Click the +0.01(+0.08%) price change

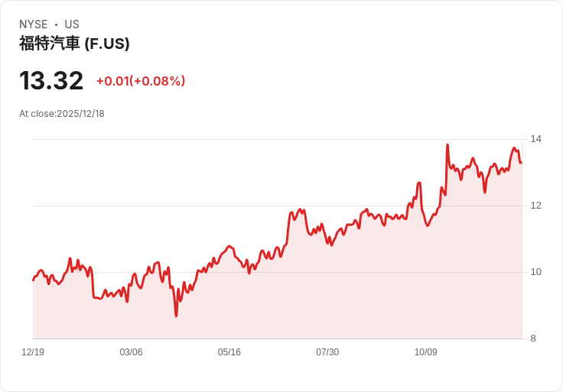141,81
